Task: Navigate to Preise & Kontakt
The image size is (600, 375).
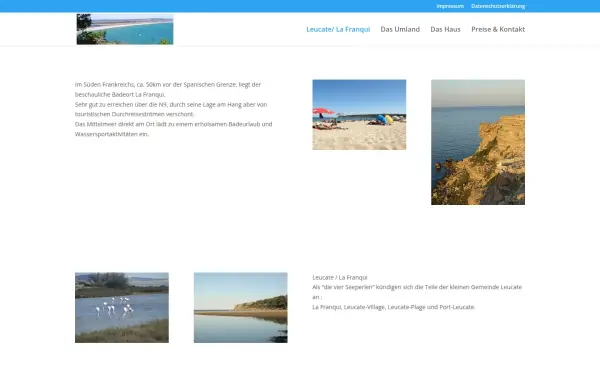Action: click(x=498, y=29)
